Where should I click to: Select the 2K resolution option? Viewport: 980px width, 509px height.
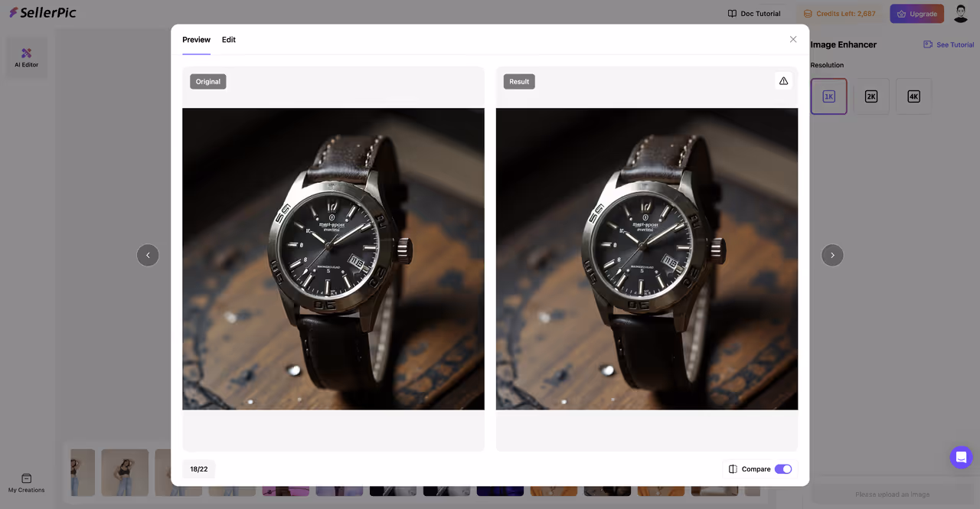871,96
